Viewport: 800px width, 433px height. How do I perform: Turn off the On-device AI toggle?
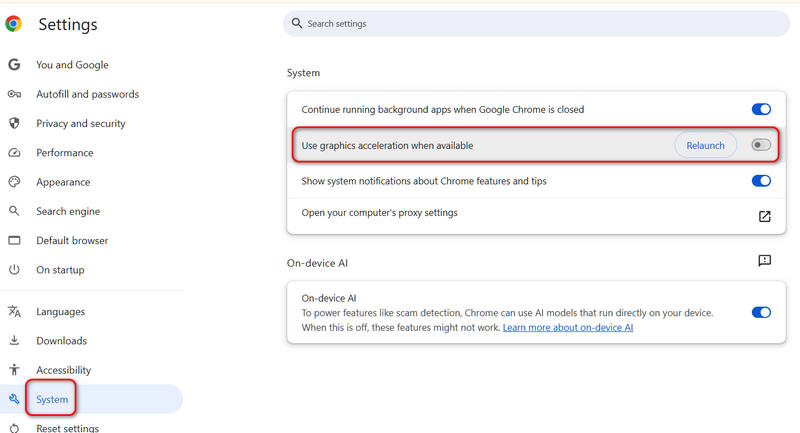coord(761,312)
